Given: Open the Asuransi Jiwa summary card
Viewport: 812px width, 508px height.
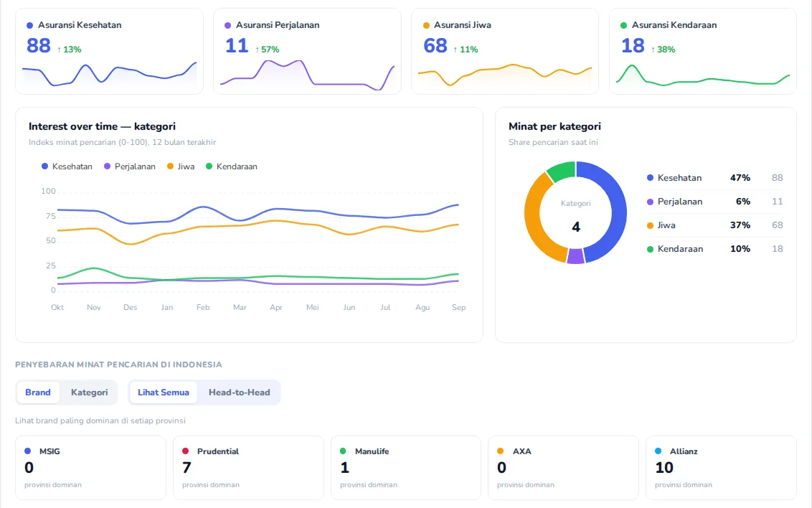Looking at the screenshot, I should pyautogui.click(x=505, y=51).
